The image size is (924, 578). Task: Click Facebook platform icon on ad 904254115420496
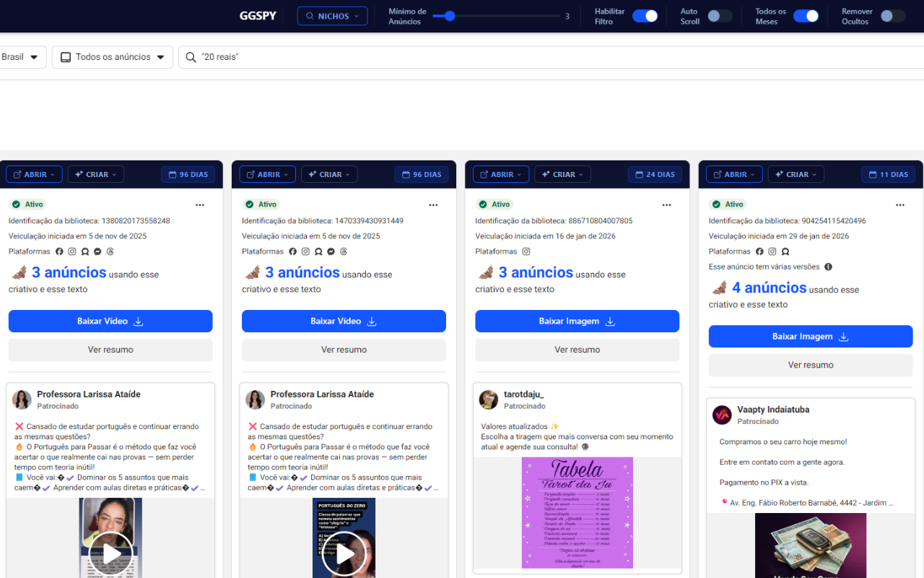[759, 251]
